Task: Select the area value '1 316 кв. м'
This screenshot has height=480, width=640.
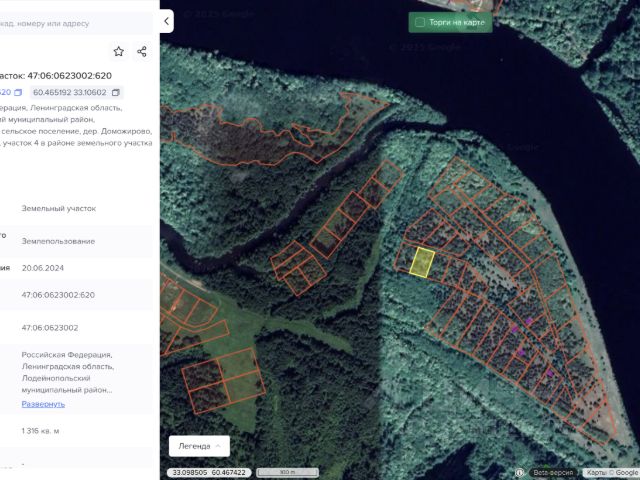Action: click(x=40, y=431)
